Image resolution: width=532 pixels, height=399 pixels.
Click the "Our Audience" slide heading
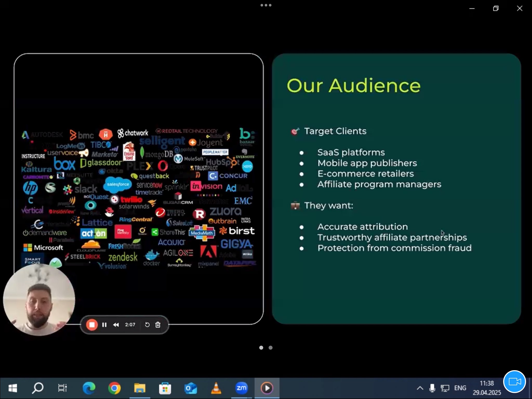(354, 86)
